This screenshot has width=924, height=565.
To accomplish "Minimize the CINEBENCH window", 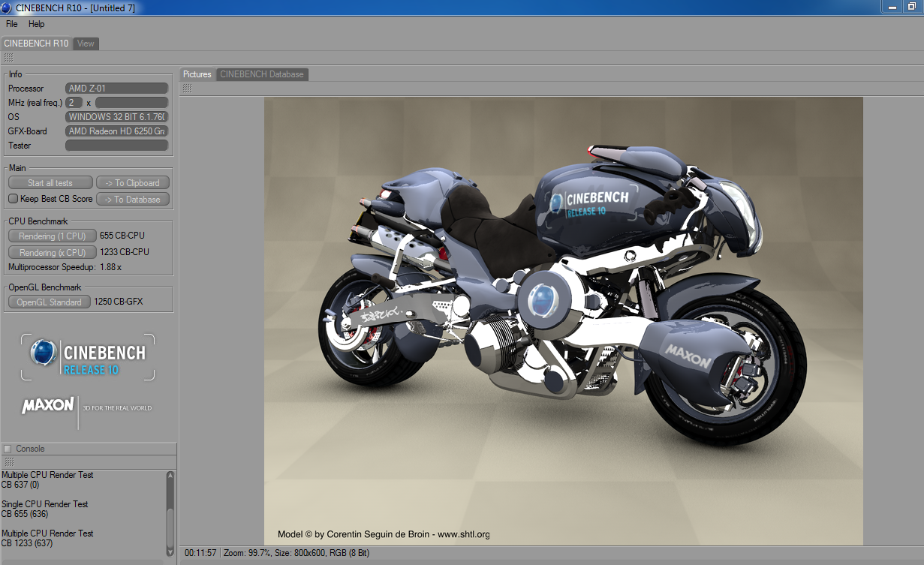I will pyautogui.click(x=892, y=6).
